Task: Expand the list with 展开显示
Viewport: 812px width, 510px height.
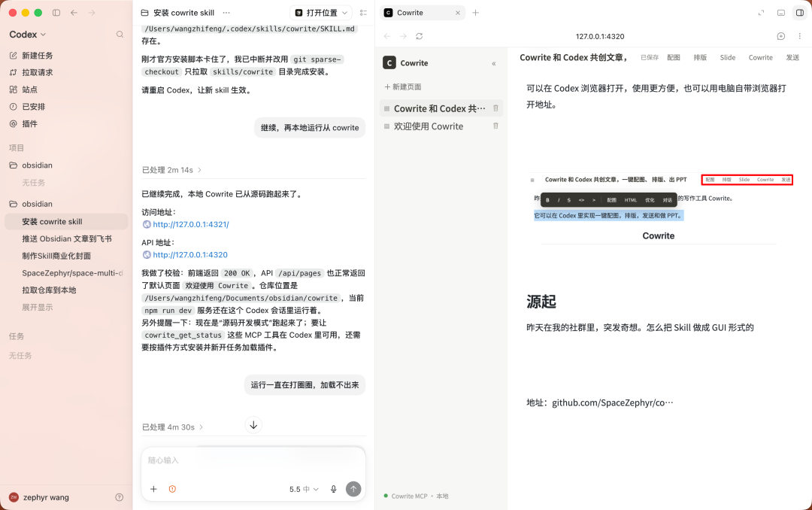Action: tap(38, 308)
